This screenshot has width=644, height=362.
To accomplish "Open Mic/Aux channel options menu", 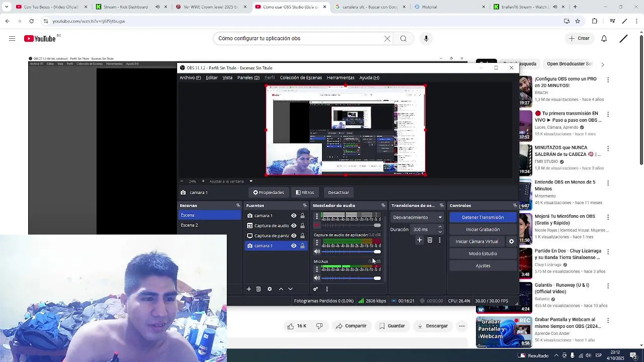I will point(316,269).
